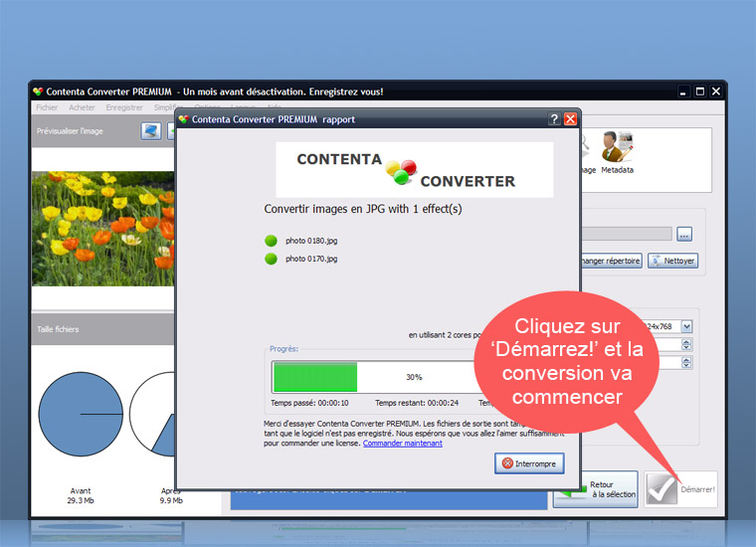Click the Contenta Converter logo banner
Viewport: 756px width, 547px height.
click(x=414, y=170)
